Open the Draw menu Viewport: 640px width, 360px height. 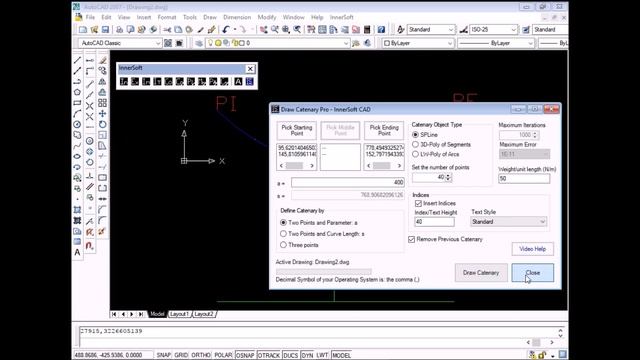click(210, 17)
